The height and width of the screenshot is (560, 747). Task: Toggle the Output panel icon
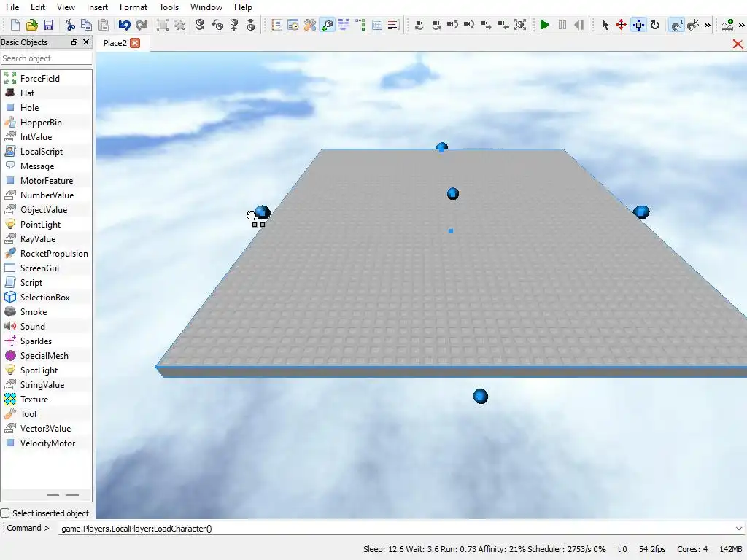point(393,25)
